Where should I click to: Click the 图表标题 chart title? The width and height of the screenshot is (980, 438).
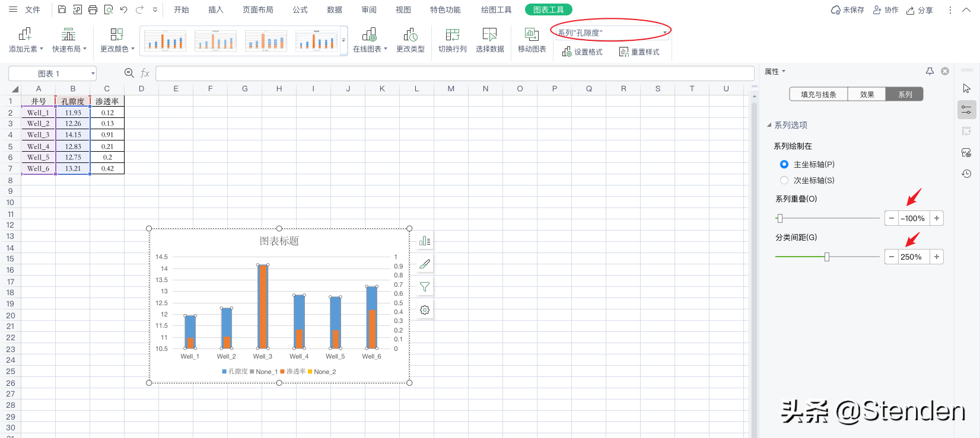[x=279, y=241]
